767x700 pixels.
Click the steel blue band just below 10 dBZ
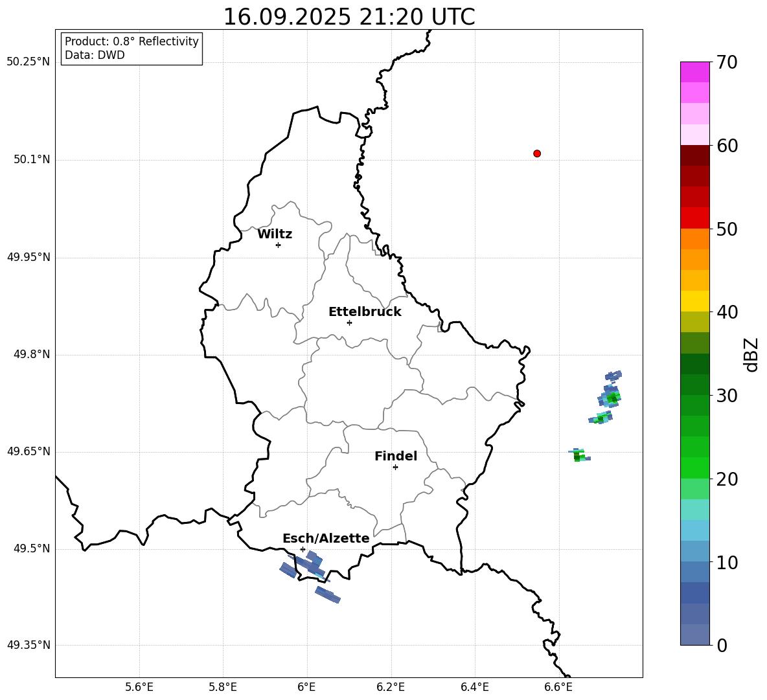tap(694, 572)
